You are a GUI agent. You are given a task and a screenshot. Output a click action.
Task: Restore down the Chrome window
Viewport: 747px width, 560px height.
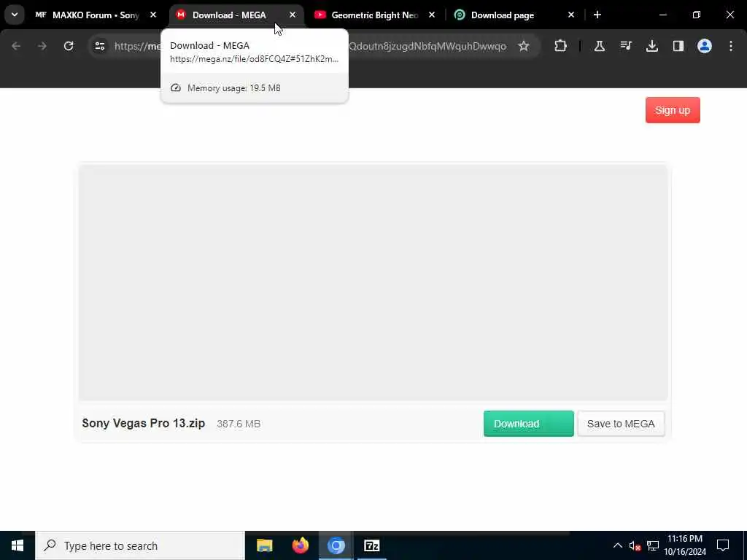point(697,15)
